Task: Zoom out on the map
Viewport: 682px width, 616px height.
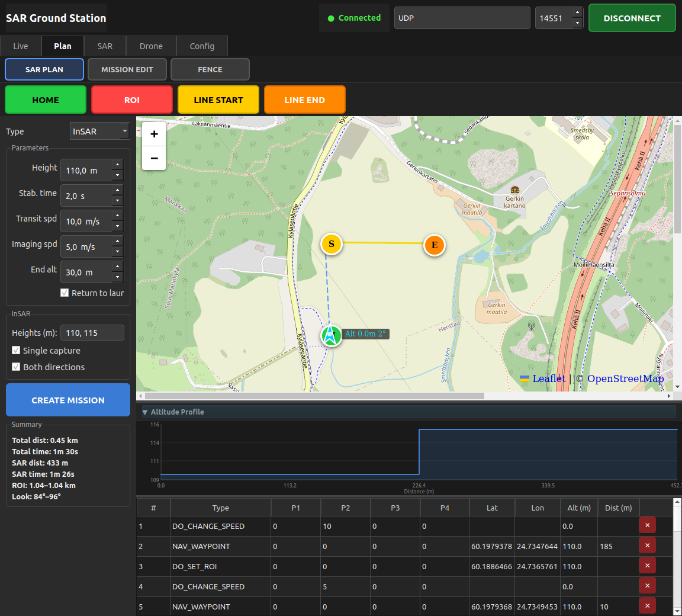Action: click(x=154, y=158)
